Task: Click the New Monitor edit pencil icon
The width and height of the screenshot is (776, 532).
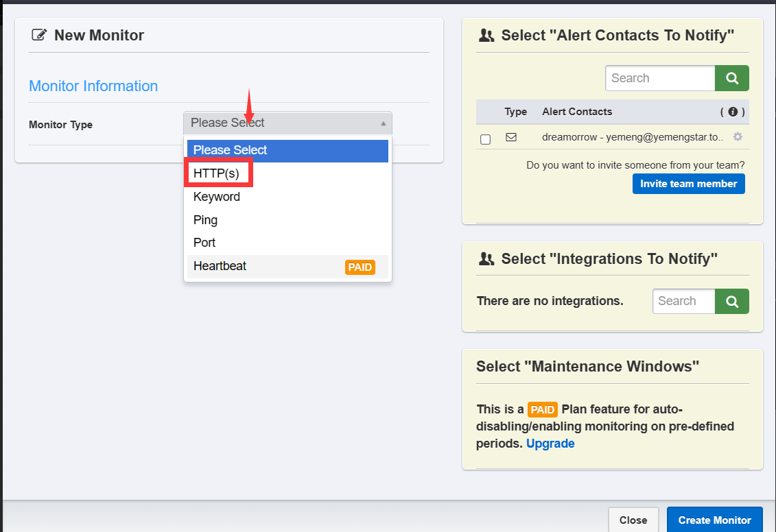Action: (39, 36)
